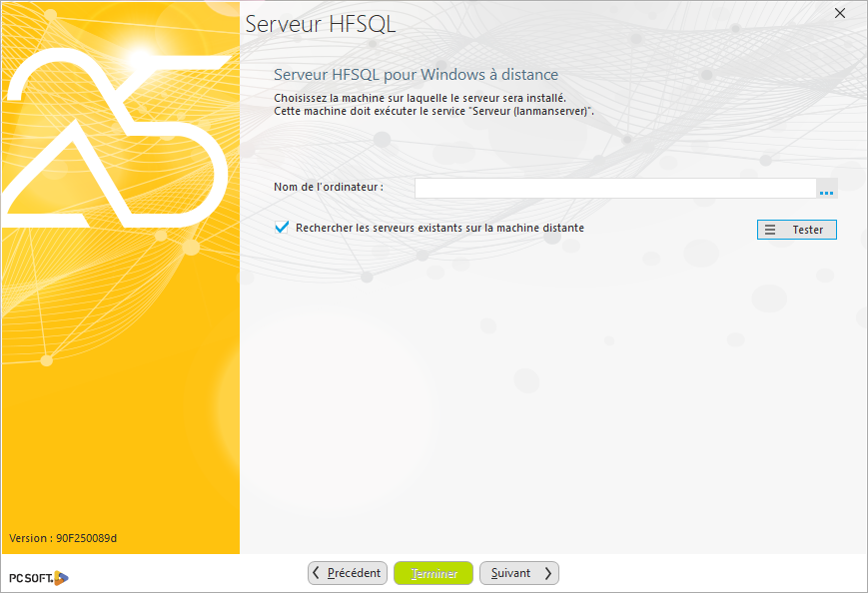Click the left chevron on the Précédent button
The width and height of the screenshot is (868, 593).
tap(317, 573)
